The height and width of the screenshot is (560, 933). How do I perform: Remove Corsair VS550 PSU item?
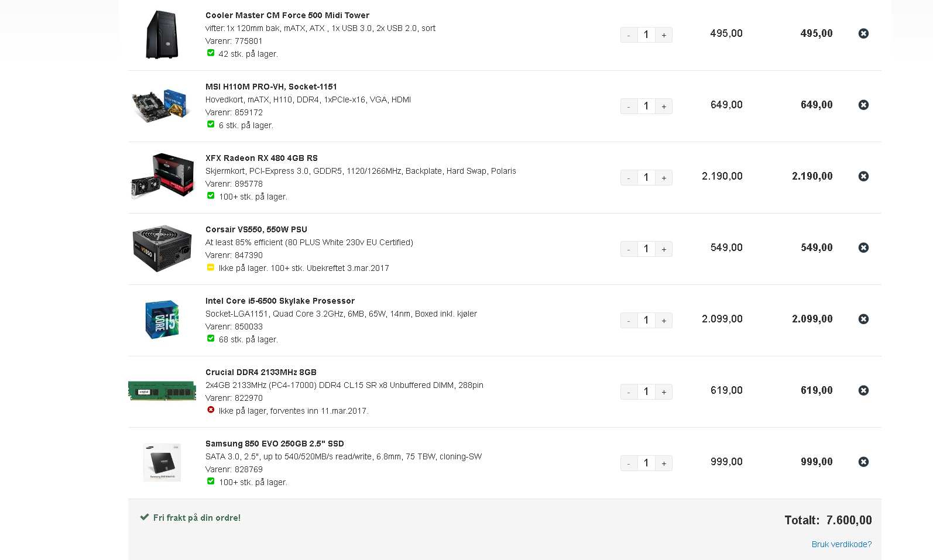tap(863, 248)
